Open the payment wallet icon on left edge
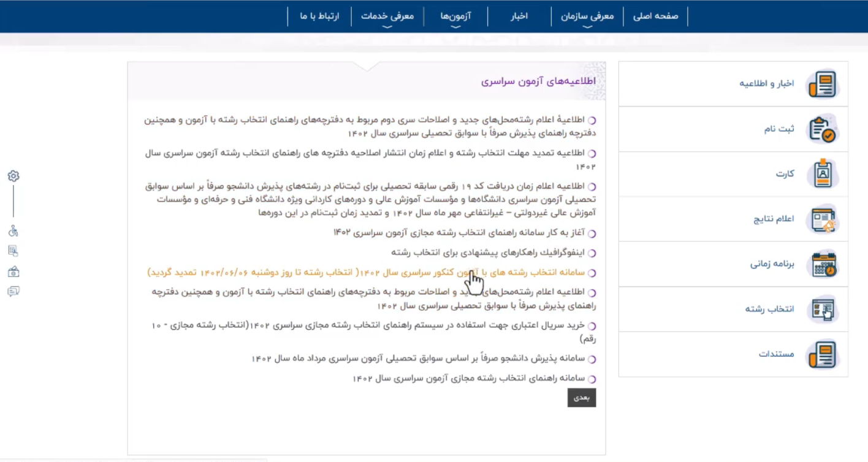 (x=13, y=271)
